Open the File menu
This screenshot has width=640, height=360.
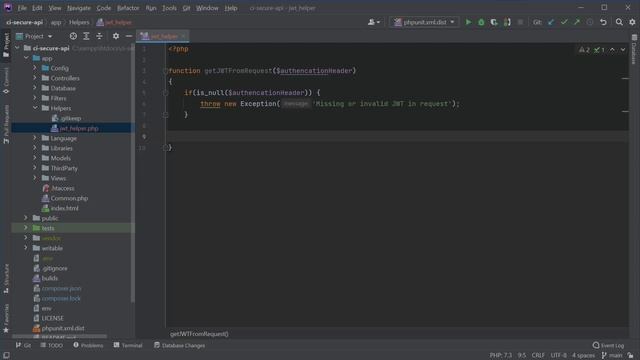point(22,8)
